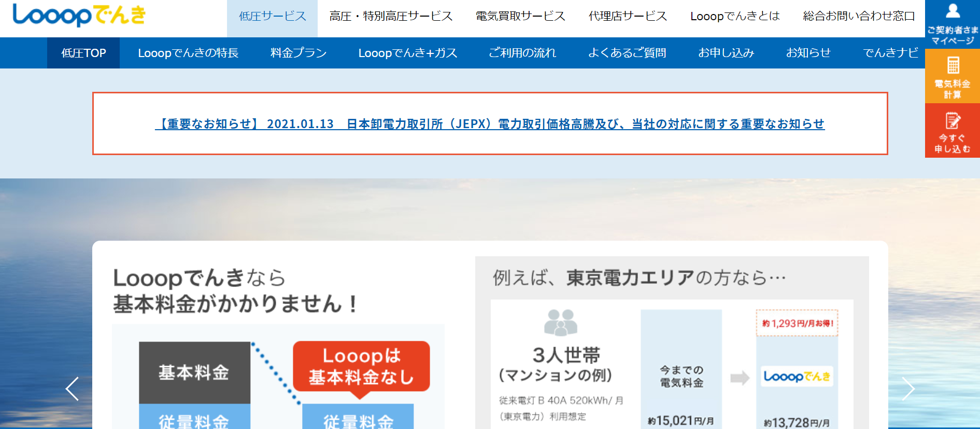Click the Looopは基本料金なし banner graphic
Screen dimensions: 980x429
[x=361, y=366]
